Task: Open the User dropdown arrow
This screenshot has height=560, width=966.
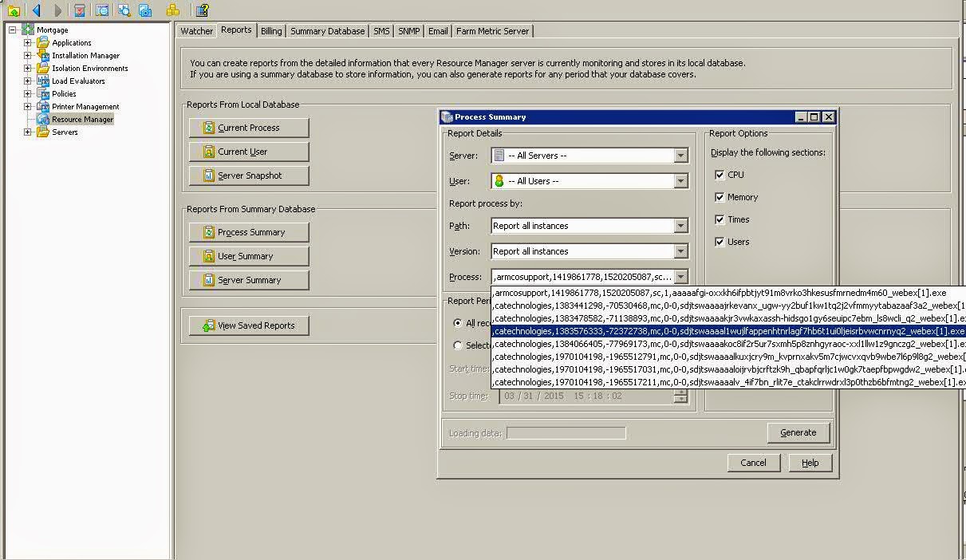Action: [680, 181]
